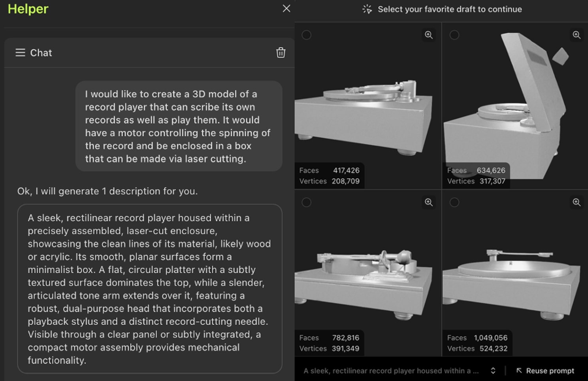This screenshot has width=588, height=381.
Task: Choose the open-lid draft radio button
Action: (454, 35)
